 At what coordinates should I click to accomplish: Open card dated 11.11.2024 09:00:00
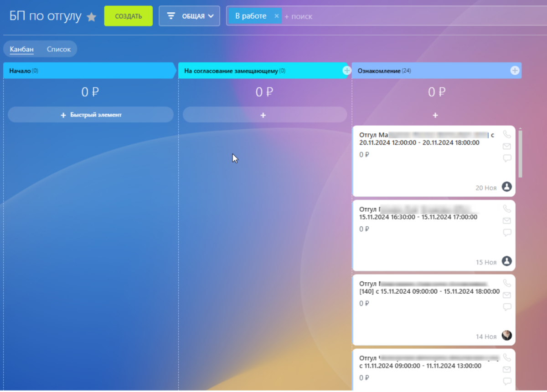(x=434, y=370)
